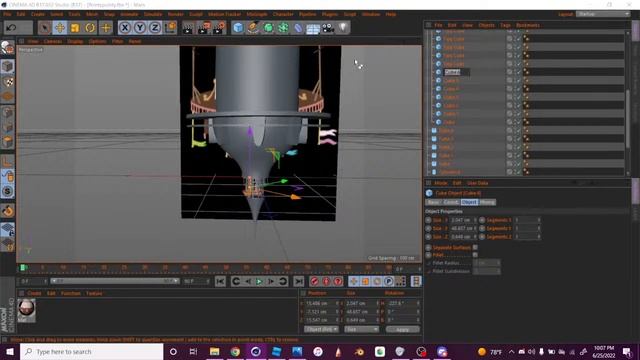Click Go to End playback button
This screenshot has height=360, width=640.
tap(299, 281)
